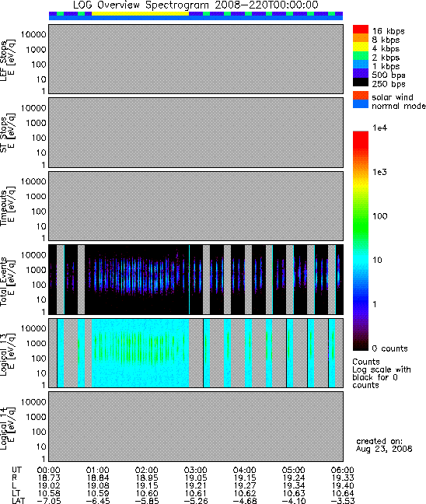
Task: Click the 100 tick on Logical 13 axis
Action: (x=39, y=359)
